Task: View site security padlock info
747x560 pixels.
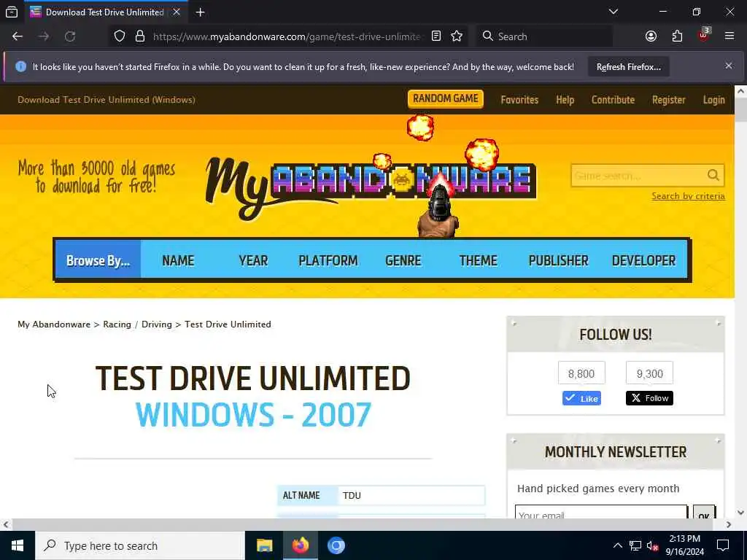Action: point(139,36)
